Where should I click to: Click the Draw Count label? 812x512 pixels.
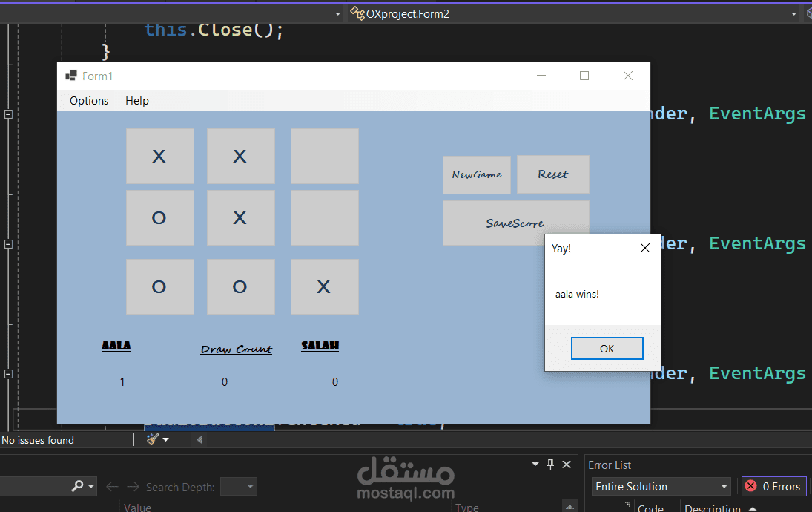(x=236, y=349)
